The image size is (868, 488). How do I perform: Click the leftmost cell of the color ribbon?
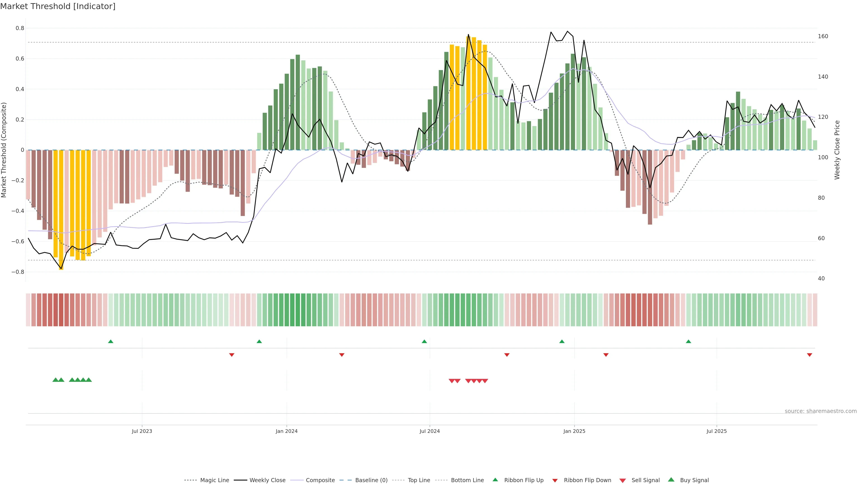click(28, 310)
